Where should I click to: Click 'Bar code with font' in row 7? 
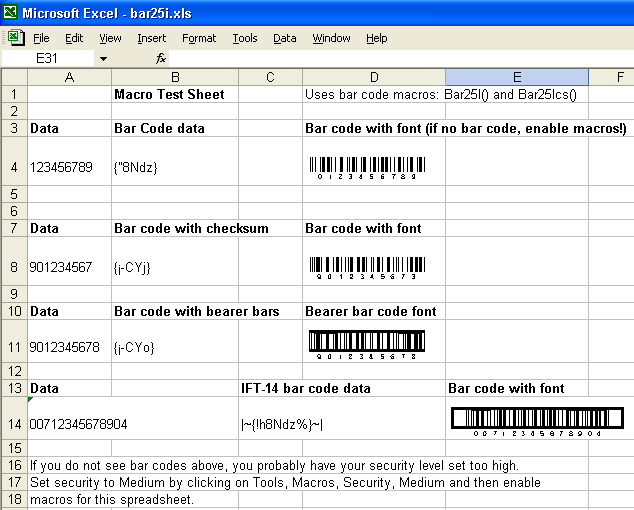tap(363, 228)
